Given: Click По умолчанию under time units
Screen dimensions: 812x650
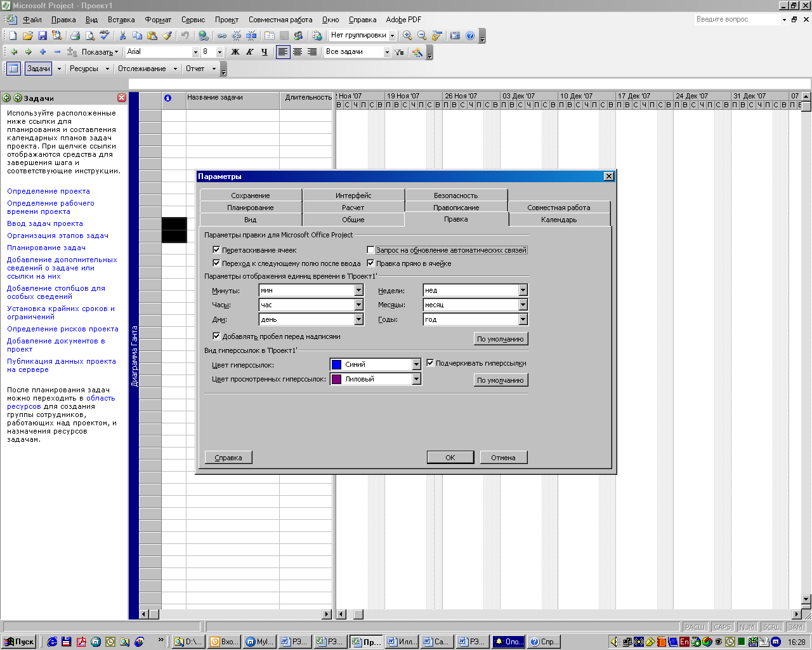Looking at the screenshot, I should click(501, 339).
